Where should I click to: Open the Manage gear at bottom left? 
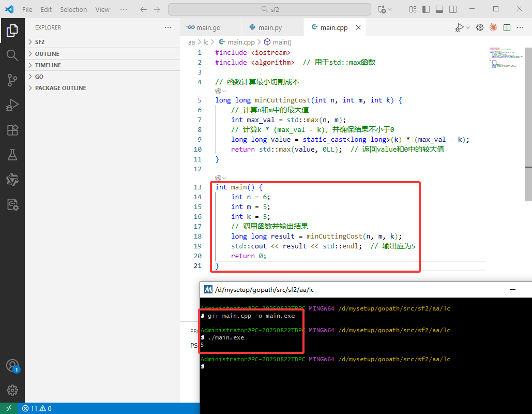tap(12, 390)
